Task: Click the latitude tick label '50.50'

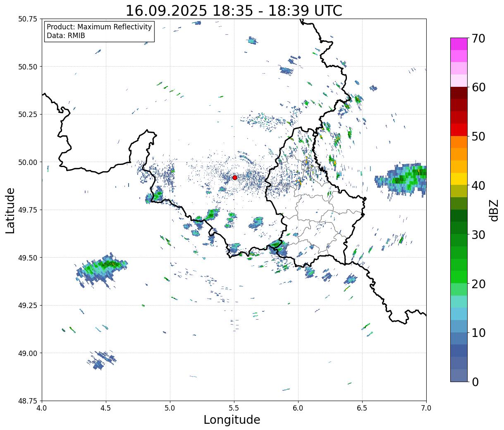Action: 28,67
